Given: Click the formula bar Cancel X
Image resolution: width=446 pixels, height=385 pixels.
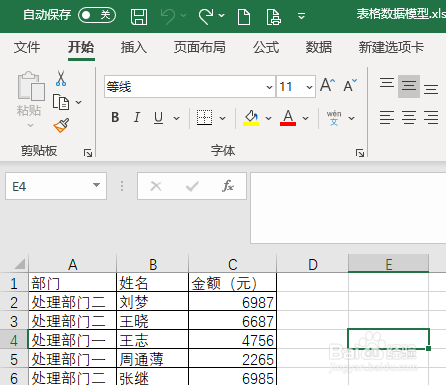Looking at the screenshot, I should [x=156, y=186].
